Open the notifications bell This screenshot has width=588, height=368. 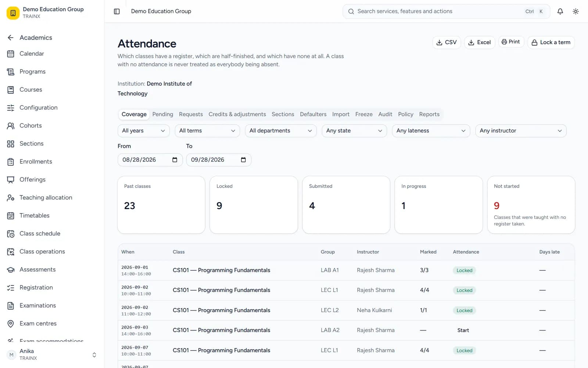pos(560,11)
